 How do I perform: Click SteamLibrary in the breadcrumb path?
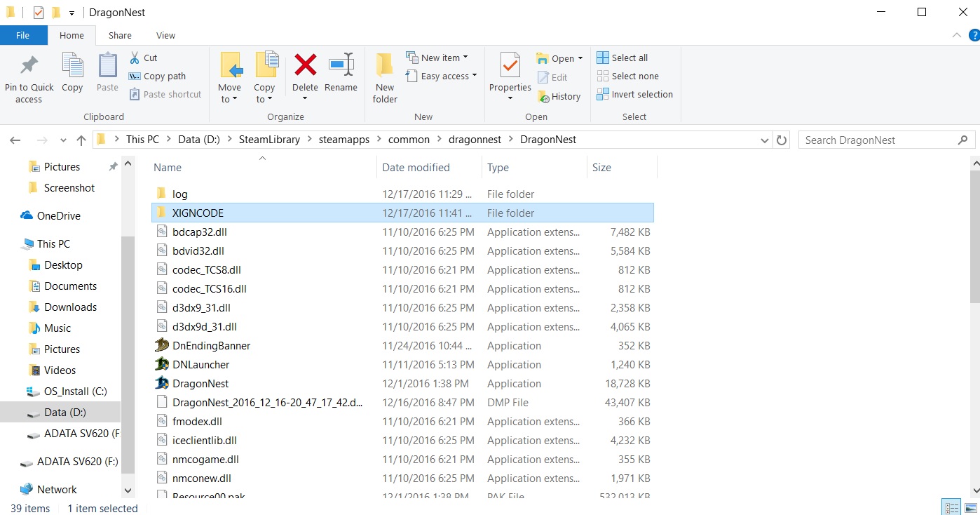(269, 139)
